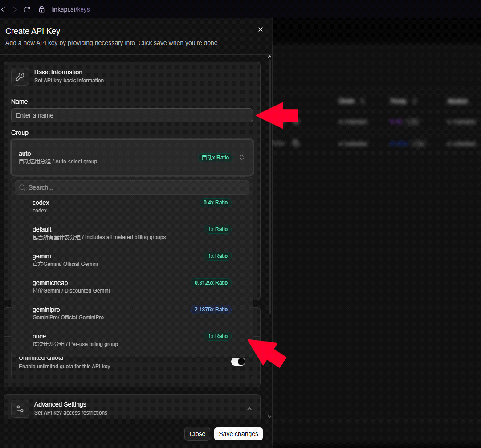Click the 0.3125x Ratio badge
This screenshot has width=481, height=448.
tap(211, 283)
